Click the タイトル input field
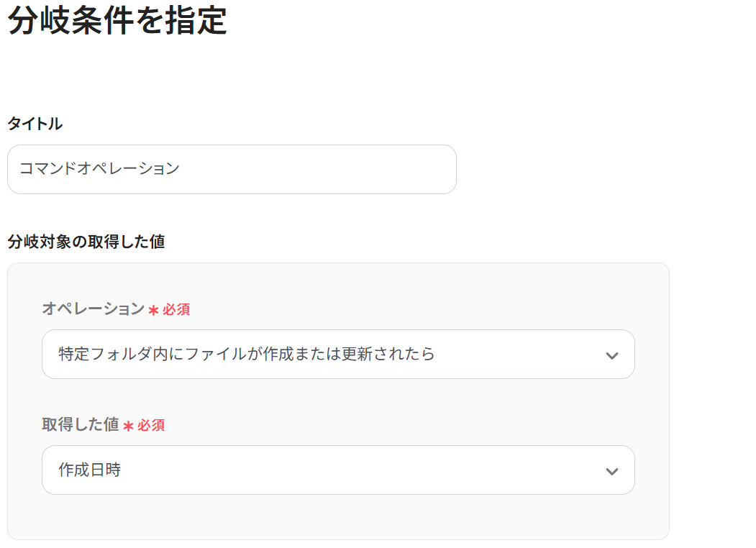The width and height of the screenshot is (756, 548). point(232,169)
